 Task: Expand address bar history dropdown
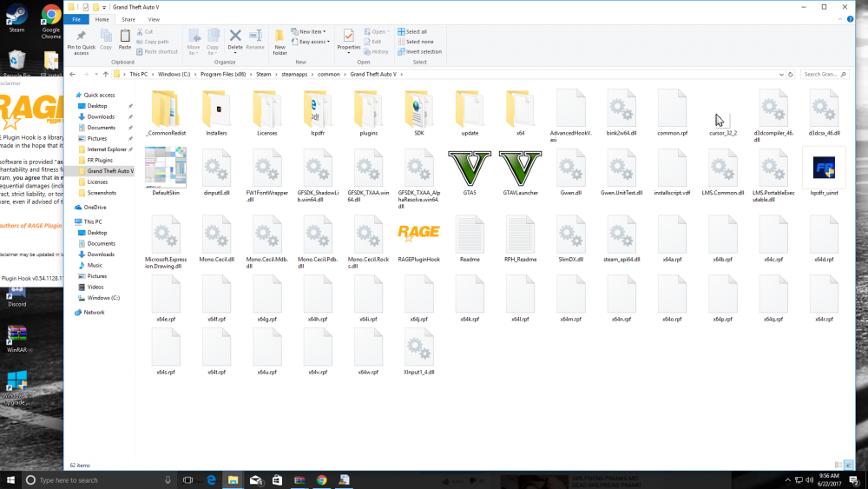(781, 74)
